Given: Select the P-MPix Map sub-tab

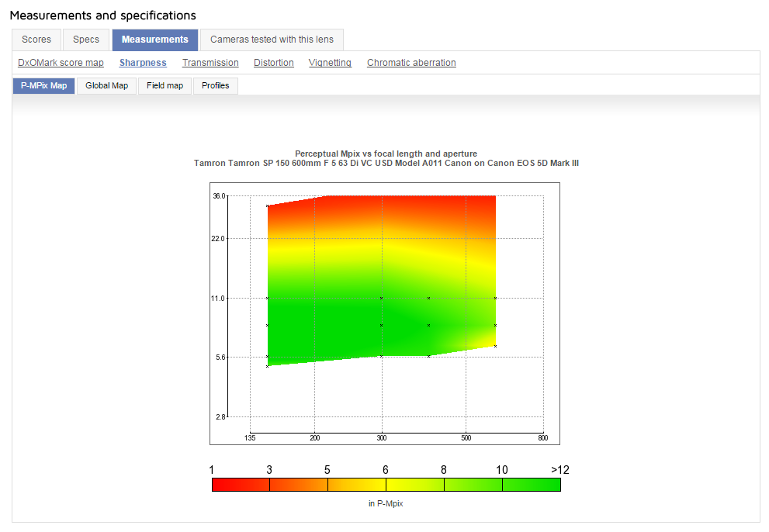Looking at the screenshot, I should 43,86.
